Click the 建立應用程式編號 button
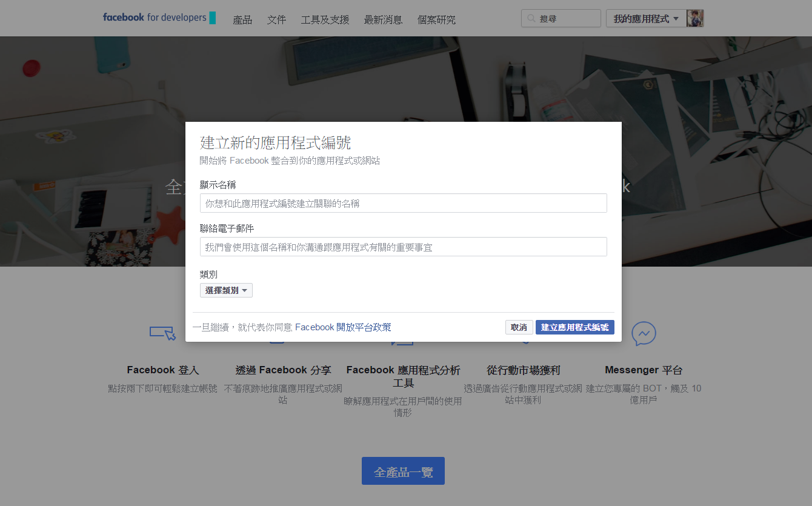Screen dimensions: 812x506 point(575,327)
